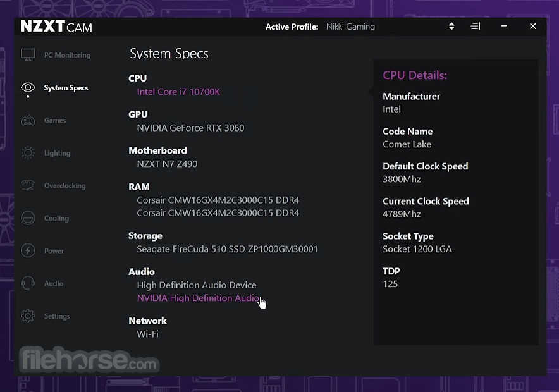The width and height of the screenshot is (559, 392).
Task: Click the System Specs page heading
Action: (169, 54)
